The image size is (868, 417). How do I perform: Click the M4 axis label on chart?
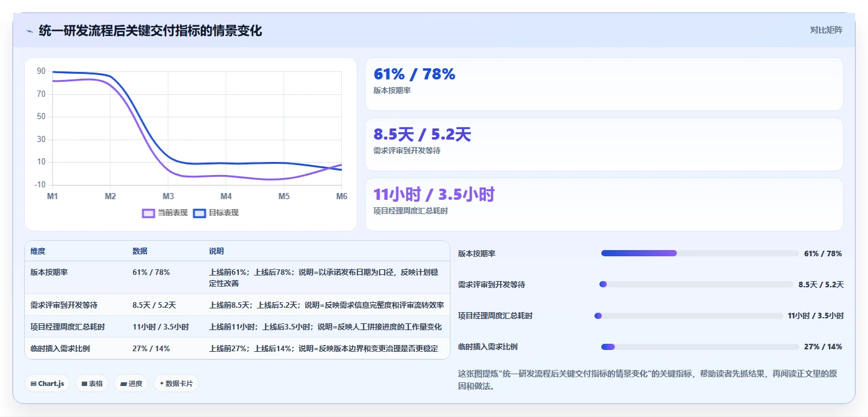(226, 196)
